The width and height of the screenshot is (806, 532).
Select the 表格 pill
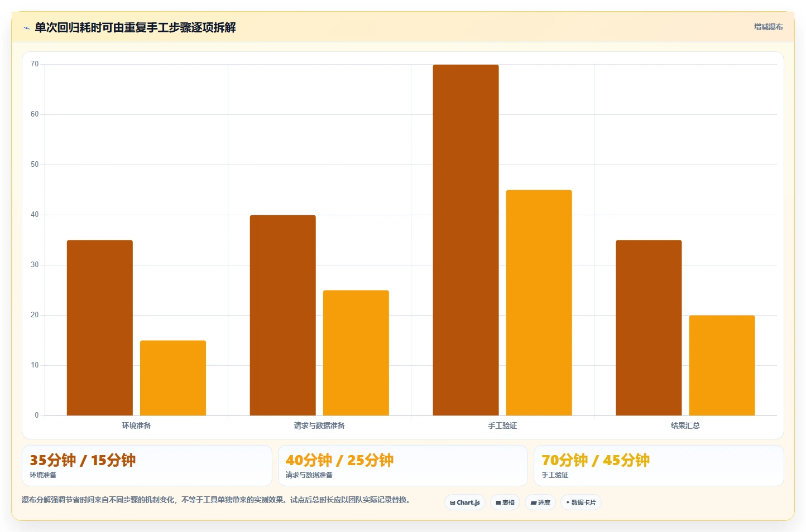505,502
